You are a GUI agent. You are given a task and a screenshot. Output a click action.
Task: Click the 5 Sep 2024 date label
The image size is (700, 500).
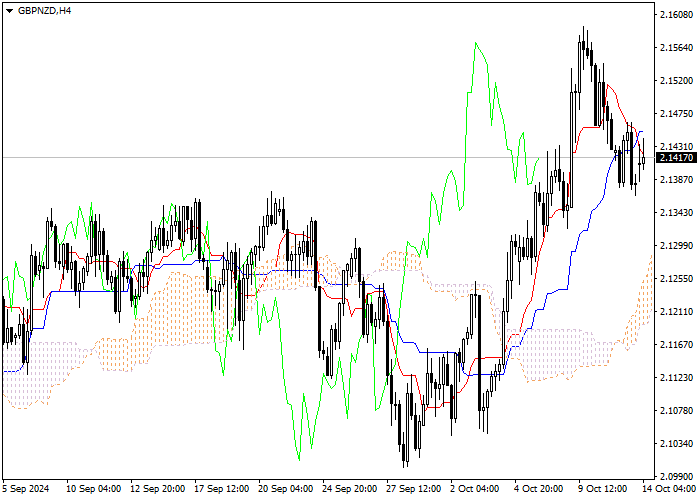tap(26, 489)
